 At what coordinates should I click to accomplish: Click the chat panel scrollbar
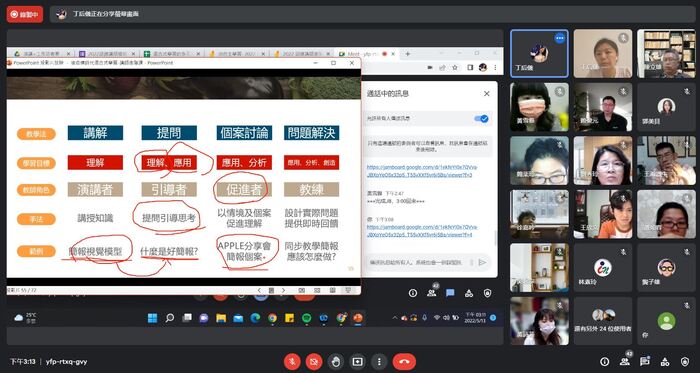[495, 238]
